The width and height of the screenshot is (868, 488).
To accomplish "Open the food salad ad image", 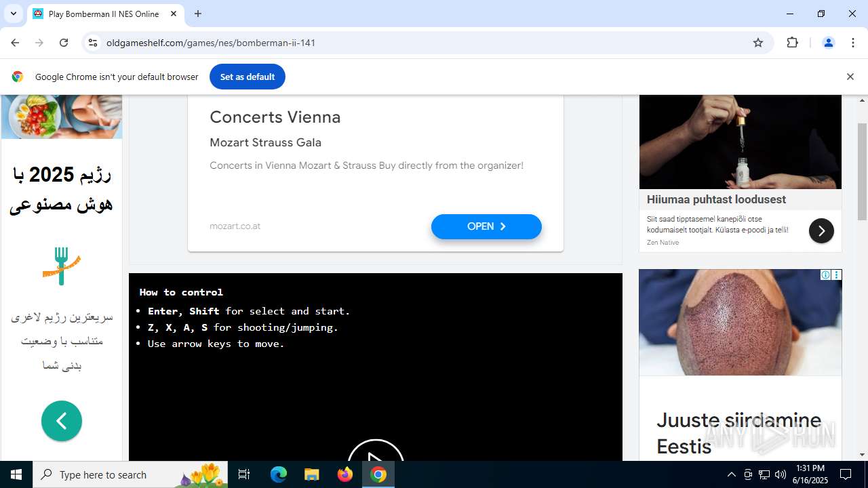I will [62, 117].
